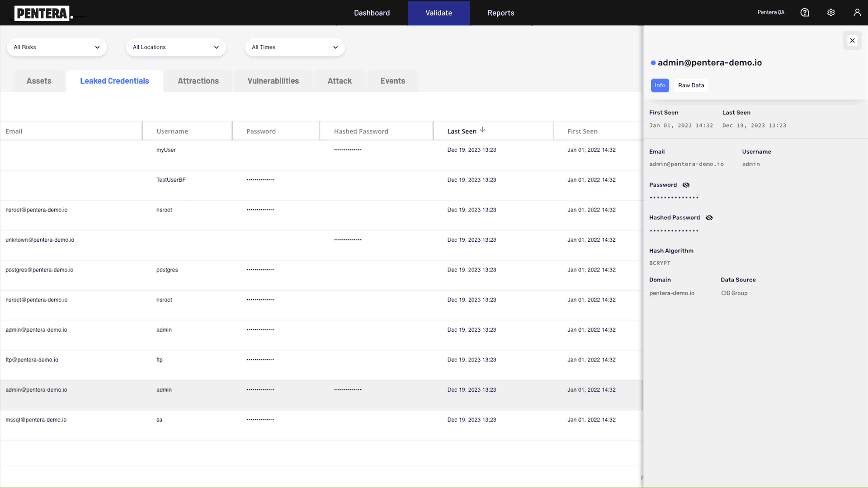This screenshot has height=488, width=868.
Task: Select the Info button in details panel
Action: (660, 85)
